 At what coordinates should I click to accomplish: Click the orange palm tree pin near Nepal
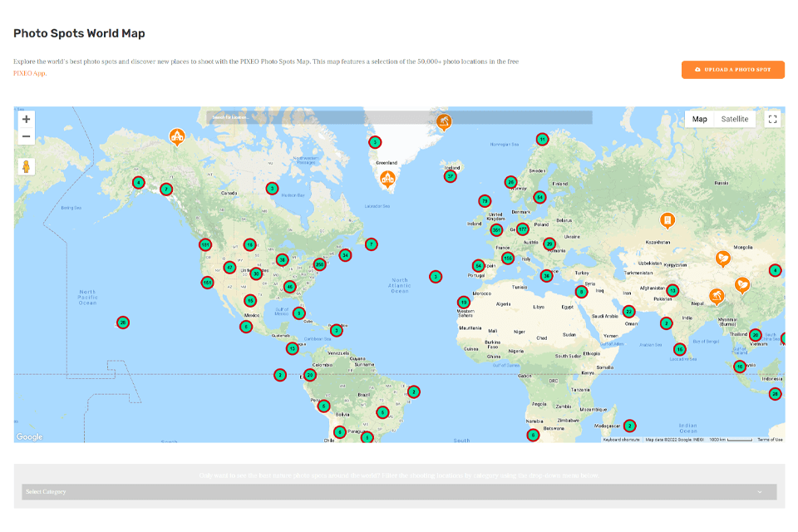717,296
